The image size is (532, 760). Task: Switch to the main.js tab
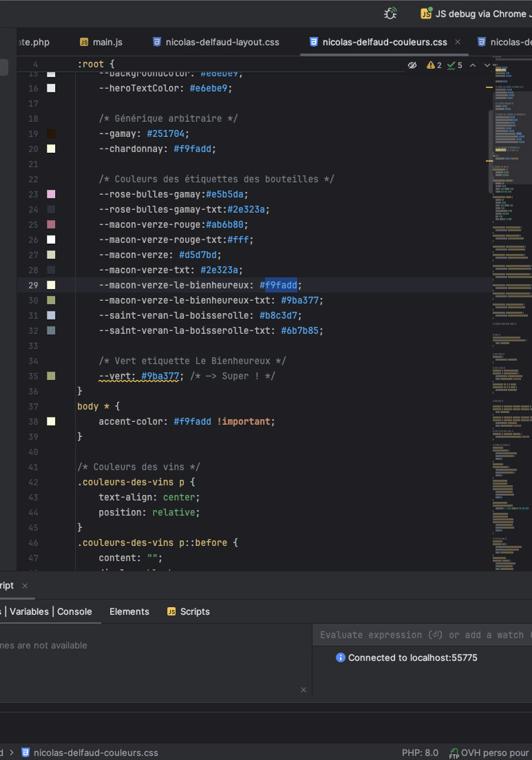101,42
